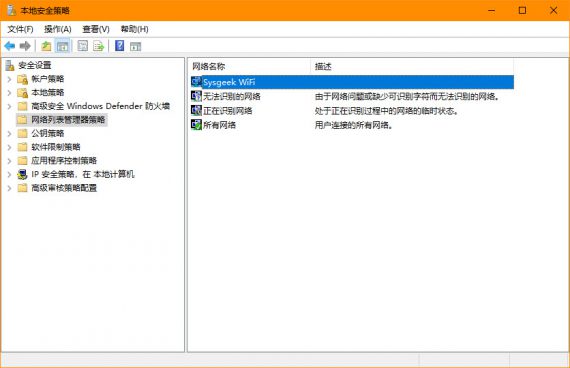Select the 所有网络 row text
Viewport: 570px width, 368px height.
[220, 125]
